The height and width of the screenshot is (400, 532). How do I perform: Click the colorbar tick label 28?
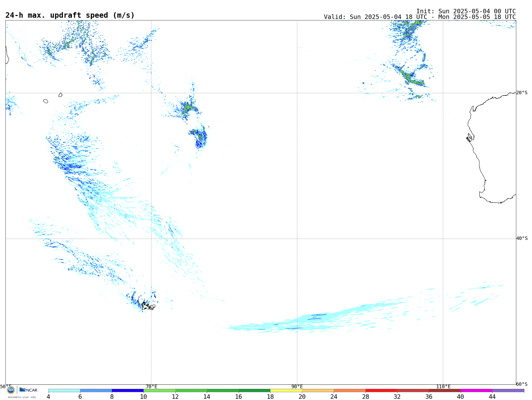(x=366, y=397)
